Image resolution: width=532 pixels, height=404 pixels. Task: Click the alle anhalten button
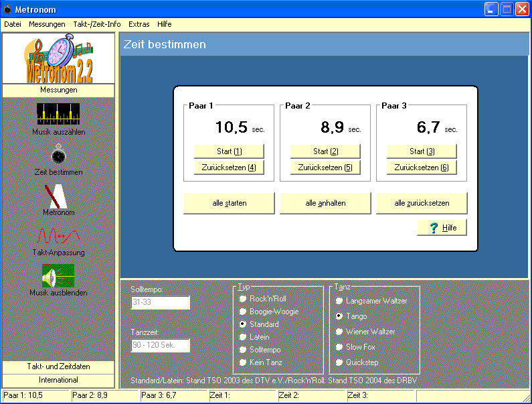point(325,203)
